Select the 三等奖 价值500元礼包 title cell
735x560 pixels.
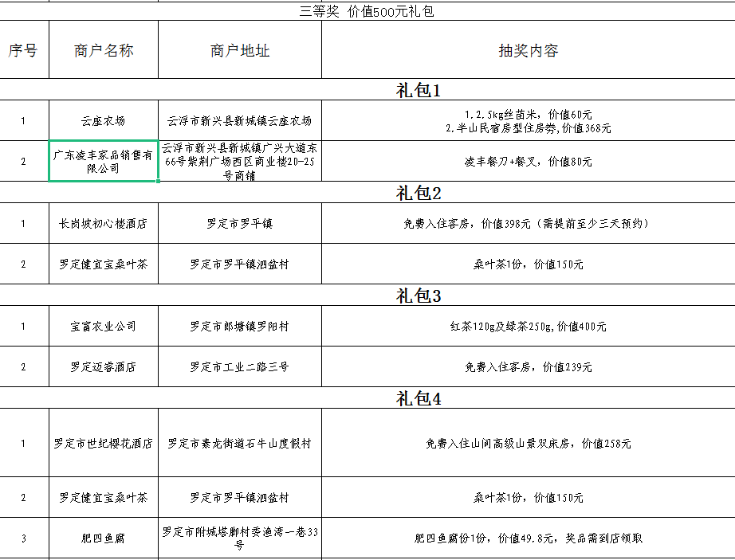(367, 11)
